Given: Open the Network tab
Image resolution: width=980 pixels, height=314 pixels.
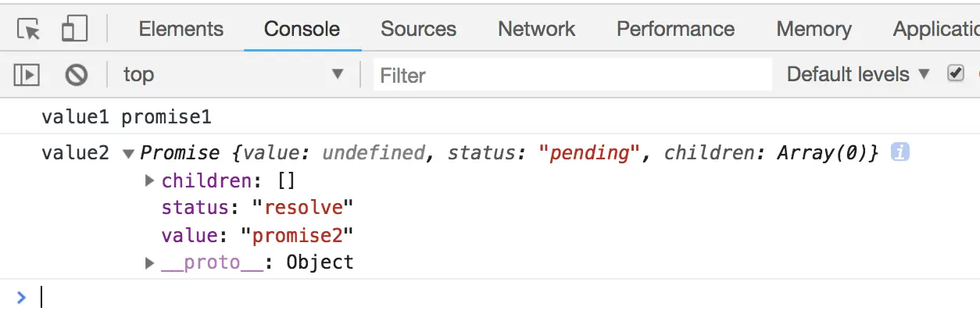Looking at the screenshot, I should click(x=537, y=29).
